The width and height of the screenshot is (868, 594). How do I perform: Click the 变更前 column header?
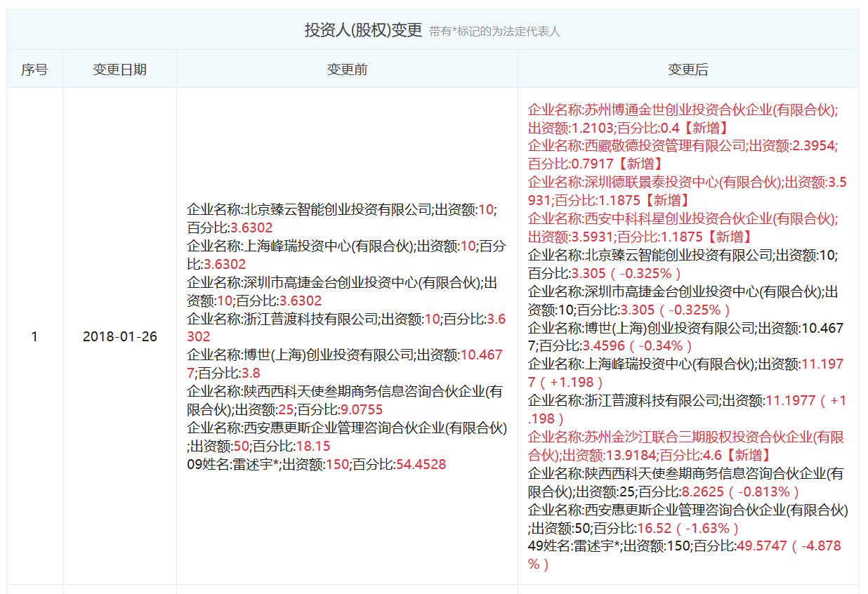click(347, 70)
